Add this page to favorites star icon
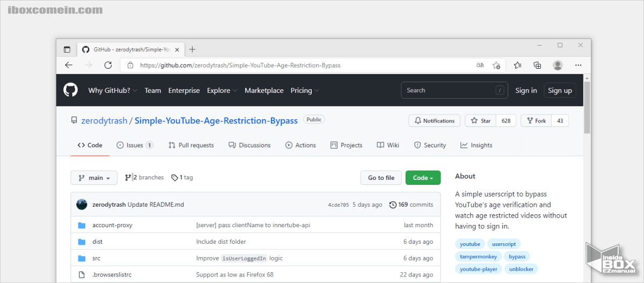 [x=496, y=65]
